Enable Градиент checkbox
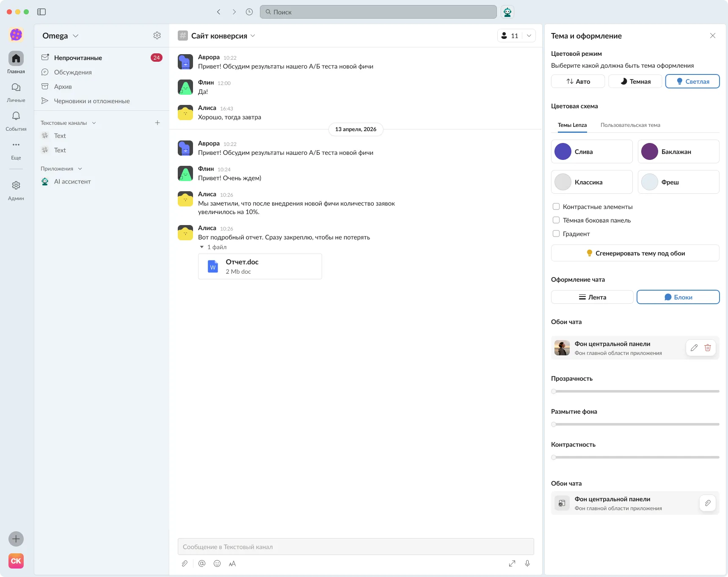The width and height of the screenshot is (728, 577). (556, 234)
